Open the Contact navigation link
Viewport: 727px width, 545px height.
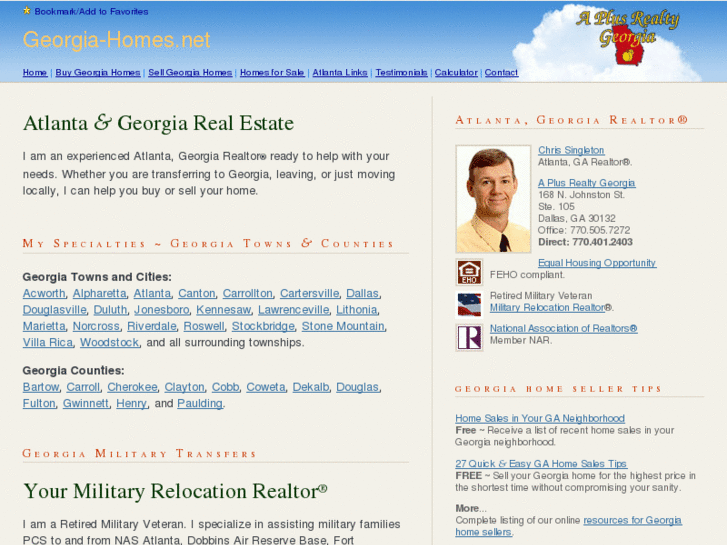pos(501,72)
